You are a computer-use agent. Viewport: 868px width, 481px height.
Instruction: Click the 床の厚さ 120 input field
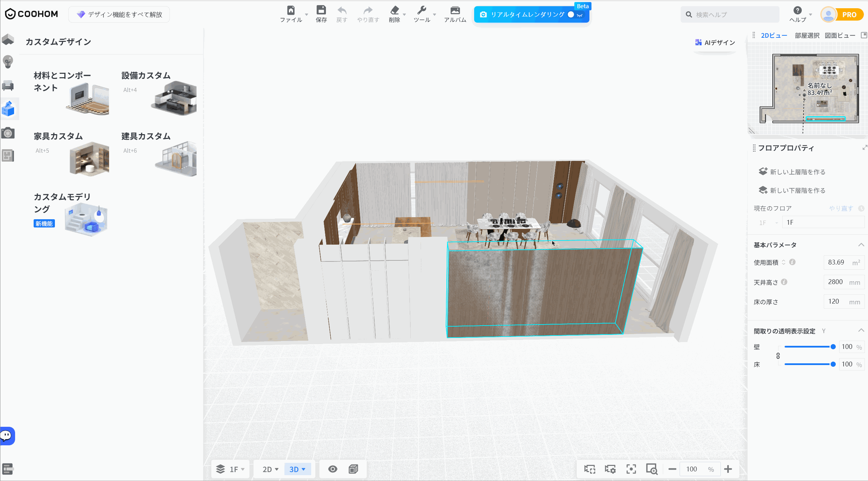click(x=844, y=302)
